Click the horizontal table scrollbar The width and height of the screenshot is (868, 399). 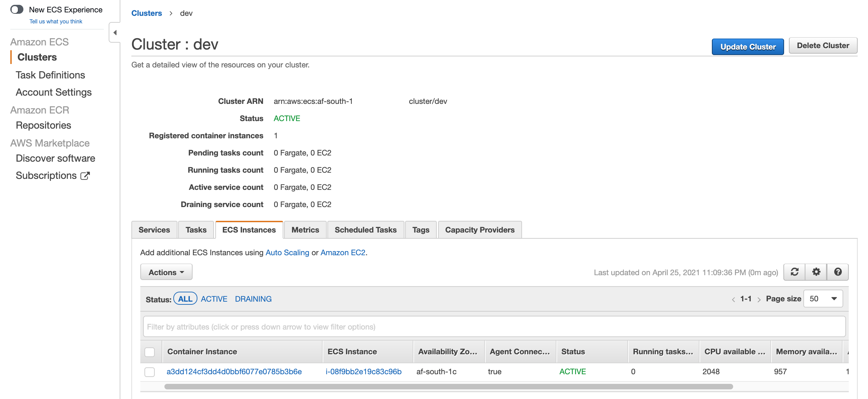point(449,387)
